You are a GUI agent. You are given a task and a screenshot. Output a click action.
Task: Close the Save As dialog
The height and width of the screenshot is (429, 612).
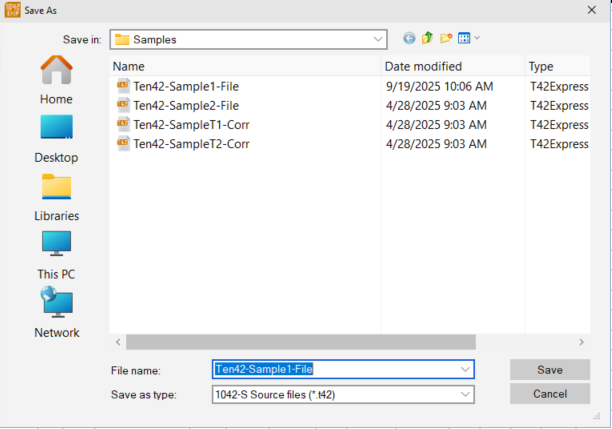click(x=592, y=10)
